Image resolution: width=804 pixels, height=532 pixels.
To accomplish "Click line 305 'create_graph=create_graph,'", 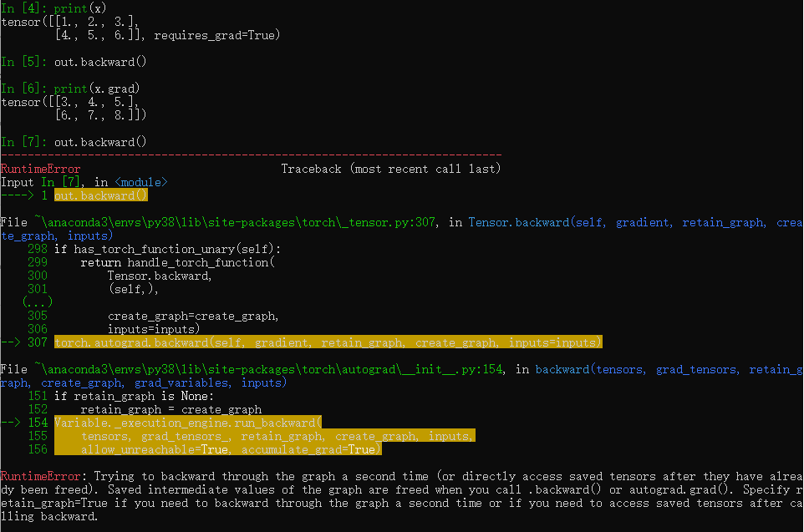I will click(x=153, y=316).
